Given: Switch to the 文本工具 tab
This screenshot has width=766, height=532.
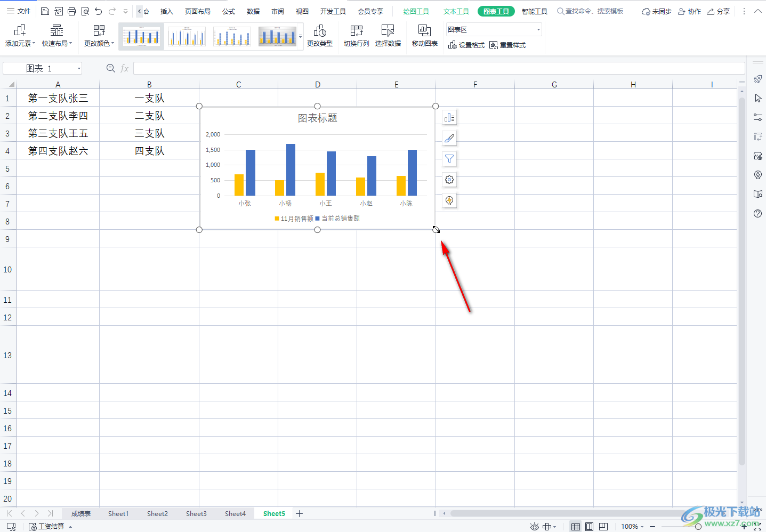Looking at the screenshot, I should tap(456, 11).
